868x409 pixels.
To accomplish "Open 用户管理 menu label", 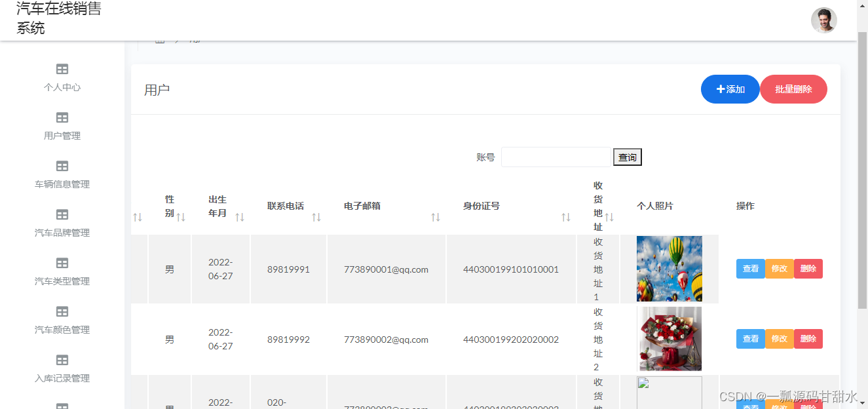I will 62,136.
